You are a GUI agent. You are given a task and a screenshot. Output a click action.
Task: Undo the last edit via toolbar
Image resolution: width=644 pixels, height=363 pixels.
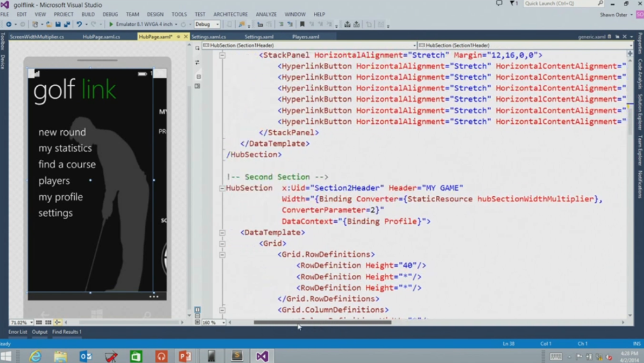coord(79,25)
